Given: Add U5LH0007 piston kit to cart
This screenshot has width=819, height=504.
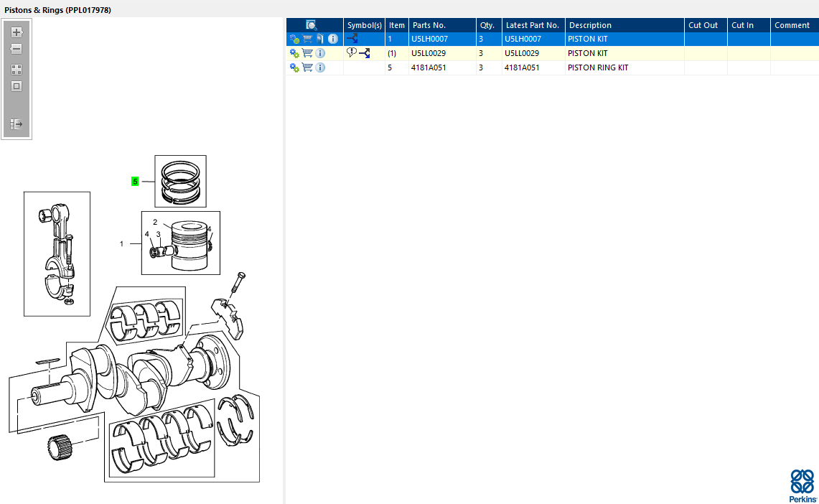Looking at the screenshot, I should 307,39.
